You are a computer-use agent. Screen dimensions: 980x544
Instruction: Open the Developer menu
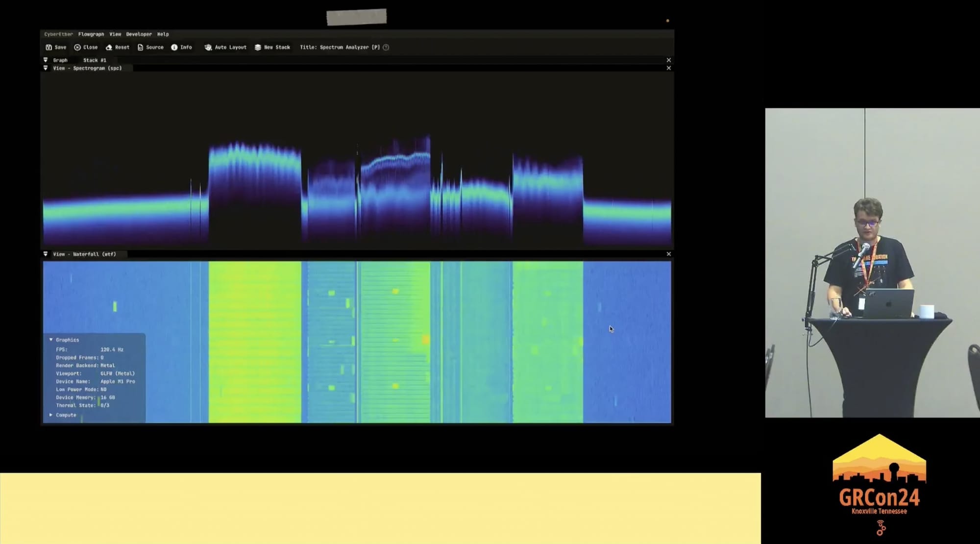point(139,34)
